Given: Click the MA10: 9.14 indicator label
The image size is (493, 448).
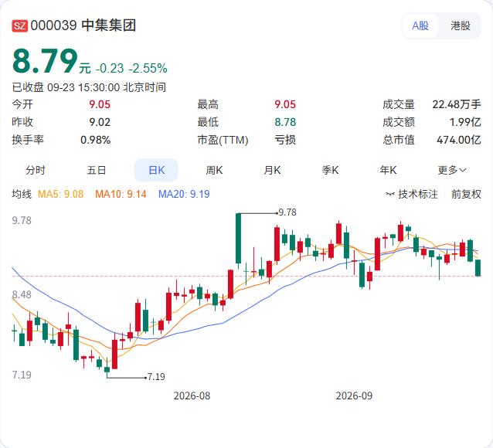Looking at the screenshot, I should click(121, 194).
